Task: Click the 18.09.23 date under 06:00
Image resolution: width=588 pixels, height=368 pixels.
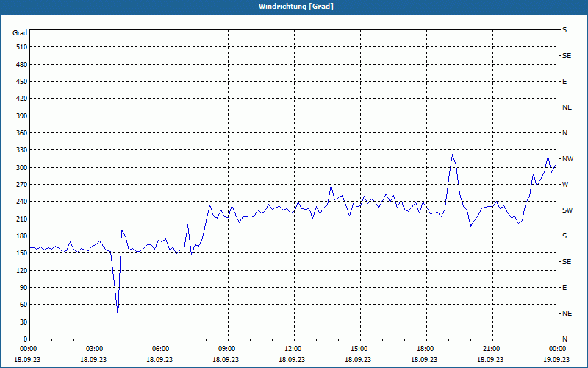Action: [159, 359]
